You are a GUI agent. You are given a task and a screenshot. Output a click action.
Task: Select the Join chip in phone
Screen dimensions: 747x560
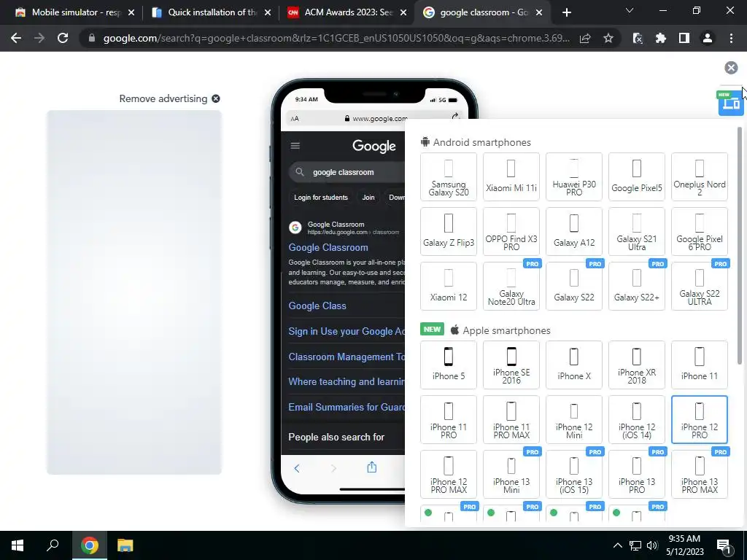coord(368,197)
